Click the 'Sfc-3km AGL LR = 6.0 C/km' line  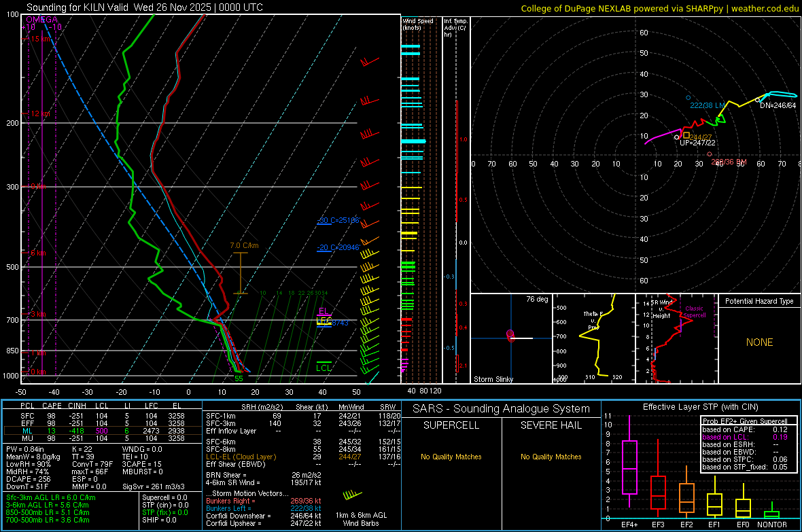click(x=51, y=497)
